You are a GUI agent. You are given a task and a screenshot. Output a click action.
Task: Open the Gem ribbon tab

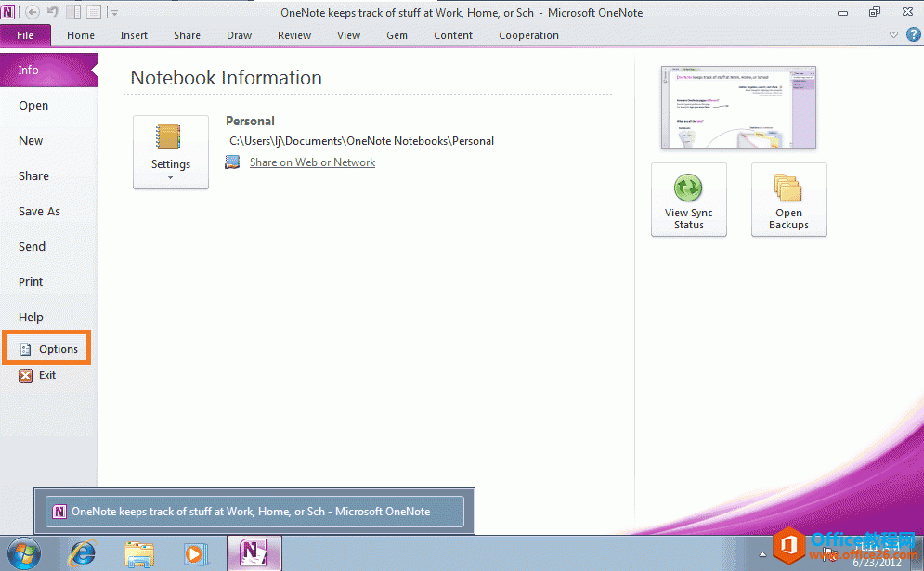397,35
